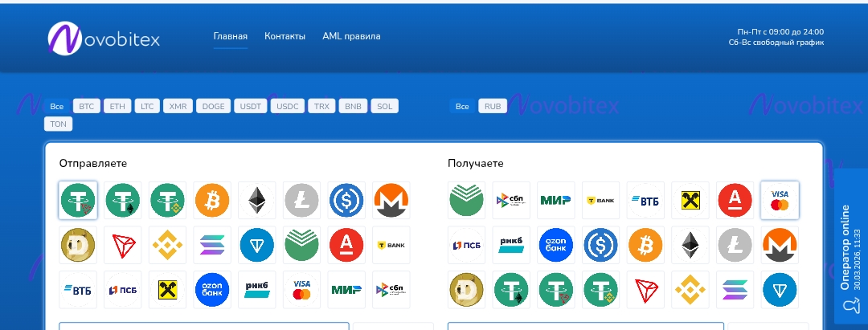Screen dimensions: 868x330
Task: Choose T-Bank in the Отправляете grid
Action: [391, 245]
